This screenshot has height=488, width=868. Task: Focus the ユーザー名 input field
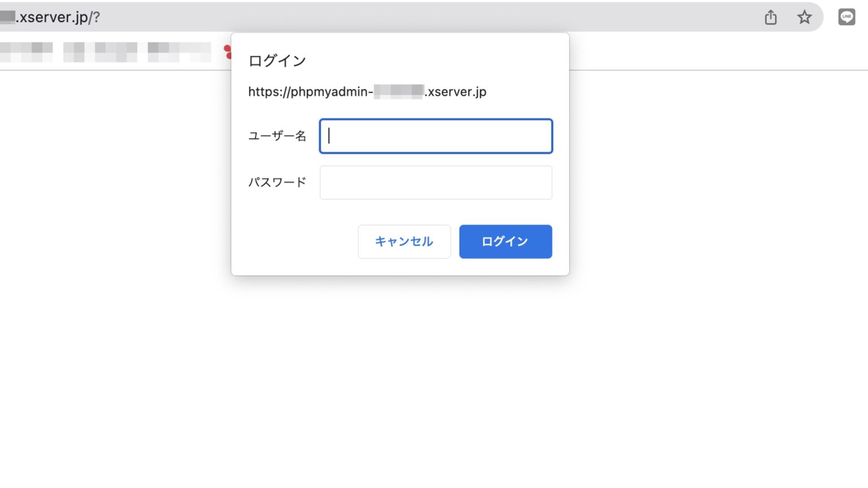click(436, 136)
